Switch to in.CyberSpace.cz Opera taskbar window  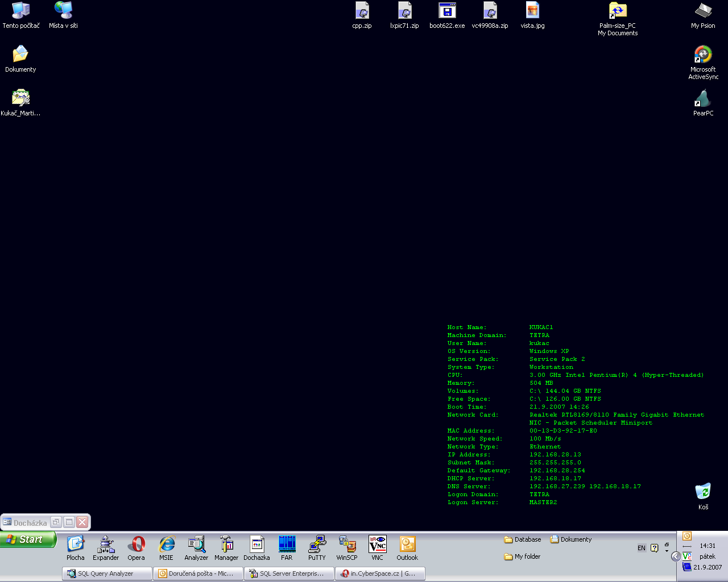coord(380,573)
